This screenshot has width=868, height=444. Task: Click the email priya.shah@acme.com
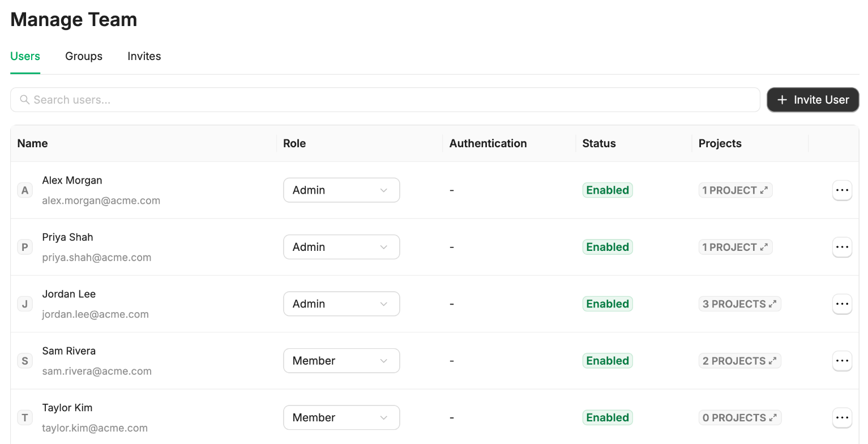click(96, 257)
